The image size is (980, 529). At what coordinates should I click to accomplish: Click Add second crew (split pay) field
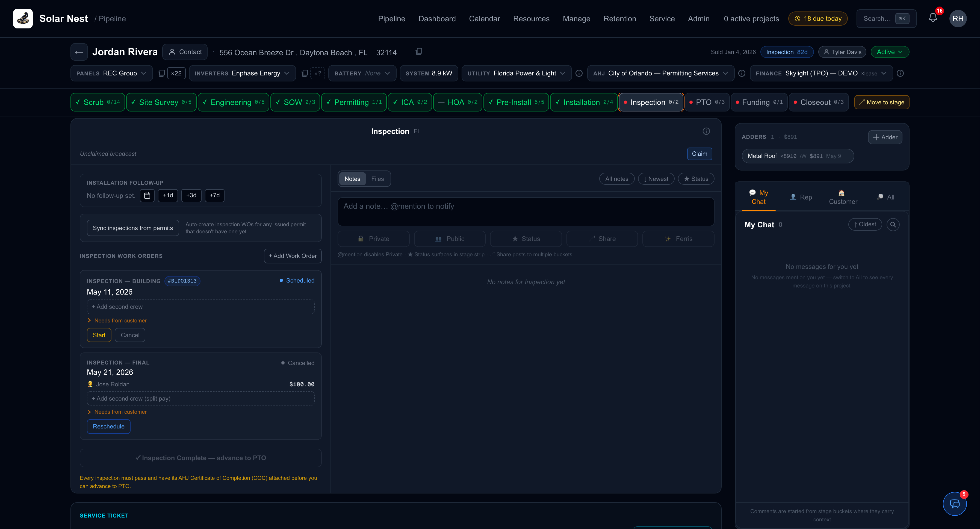click(200, 398)
